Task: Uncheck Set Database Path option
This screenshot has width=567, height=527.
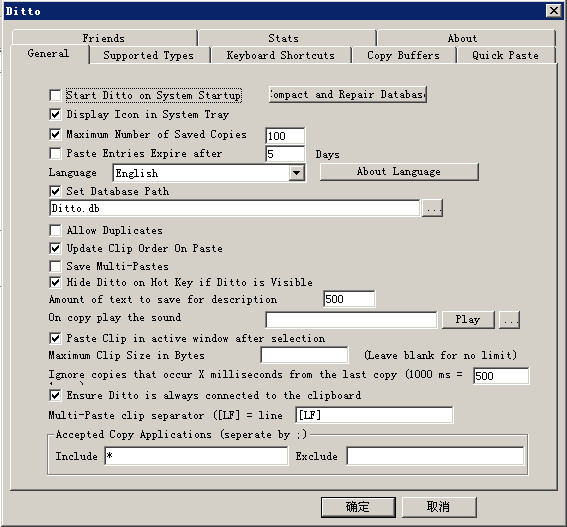Action: pos(55,191)
